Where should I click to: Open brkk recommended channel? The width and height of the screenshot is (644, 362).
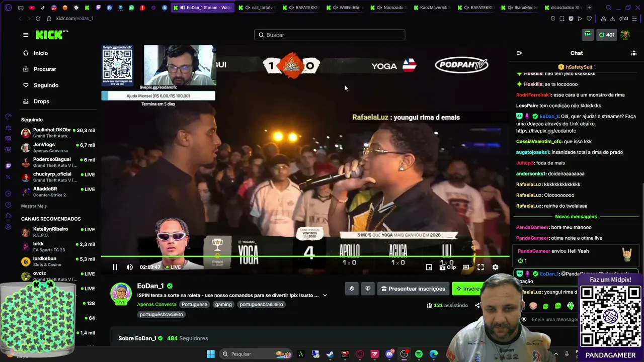[x=58, y=246]
